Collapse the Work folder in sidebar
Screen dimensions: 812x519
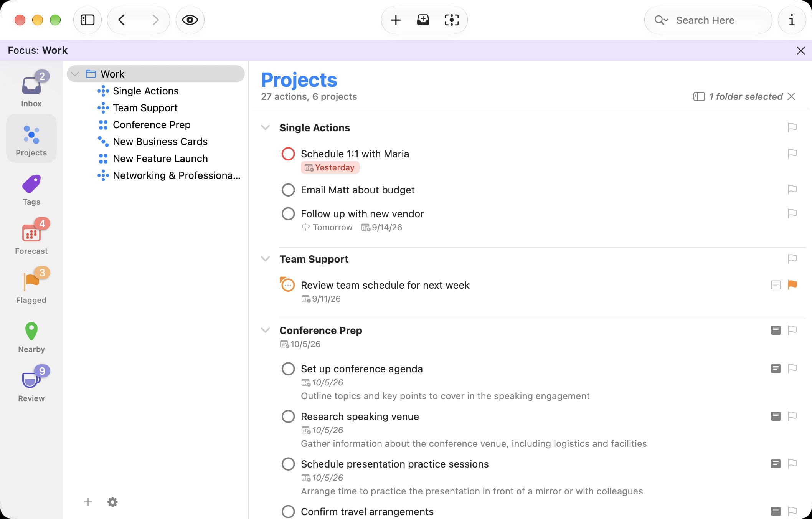click(x=75, y=74)
